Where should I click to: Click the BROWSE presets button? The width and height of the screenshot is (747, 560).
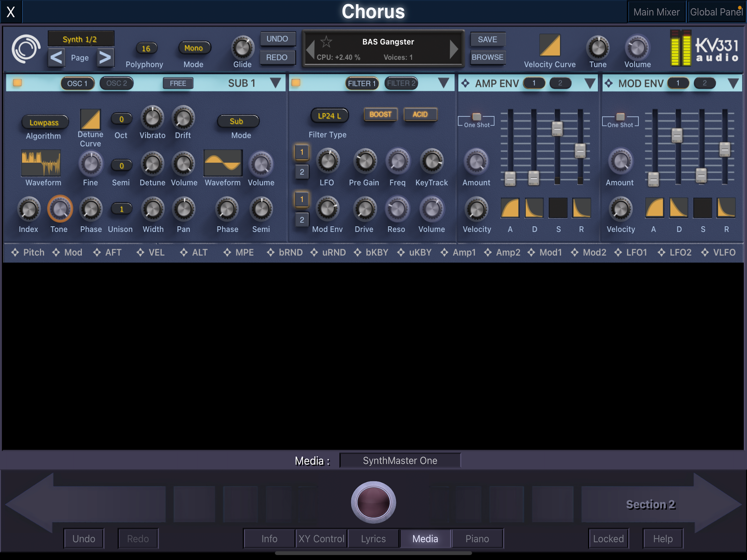487,57
